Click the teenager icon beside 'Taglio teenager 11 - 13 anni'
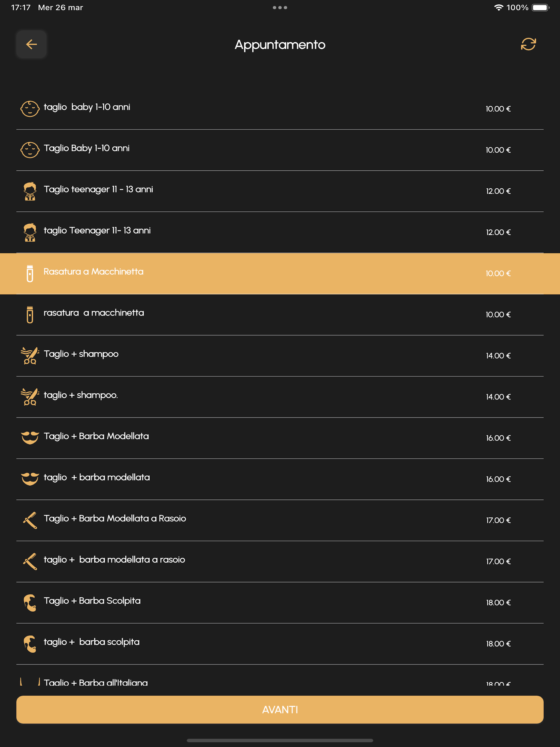 (30, 191)
